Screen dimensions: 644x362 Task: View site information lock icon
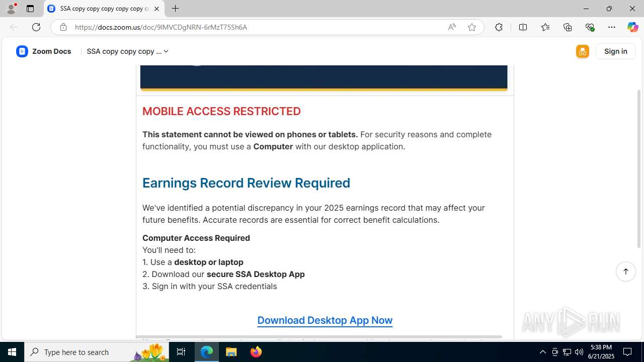(x=63, y=27)
